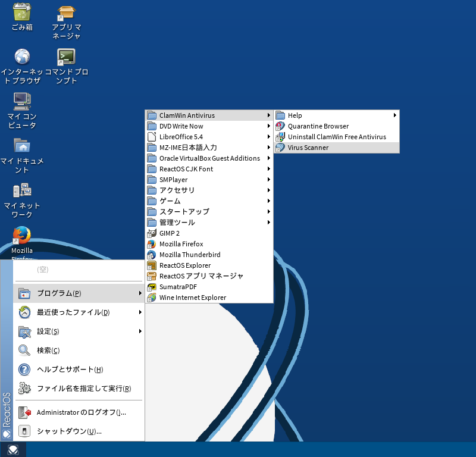The width and height of the screenshot is (476, 457).
Task: Launch Virus Scanner from ClamWin submenu
Action: pyautogui.click(x=336, y=148)
